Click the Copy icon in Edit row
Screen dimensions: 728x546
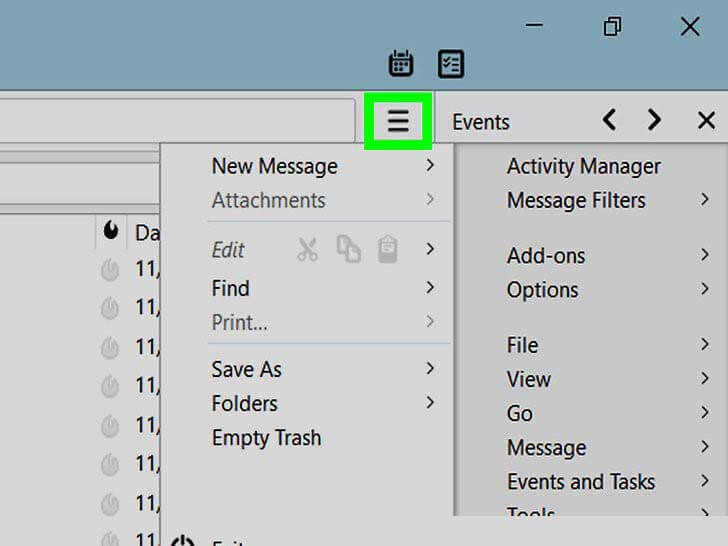349,249
